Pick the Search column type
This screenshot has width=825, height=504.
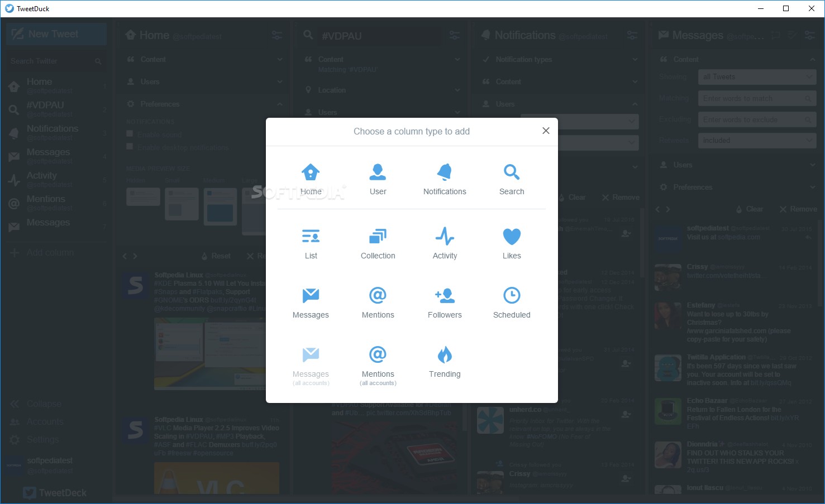pos(512,179)
